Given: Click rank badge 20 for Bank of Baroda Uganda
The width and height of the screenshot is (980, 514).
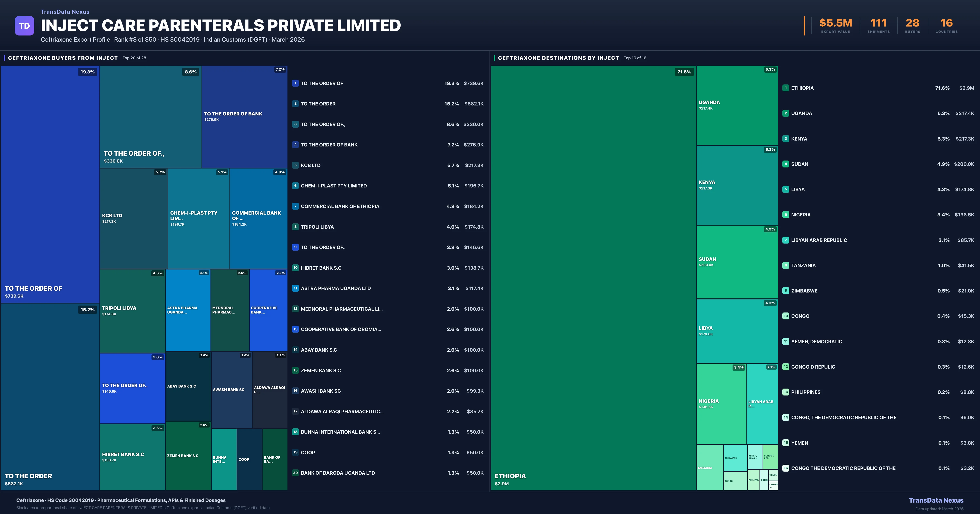Looking at the screenshot, I should (295, 473).
